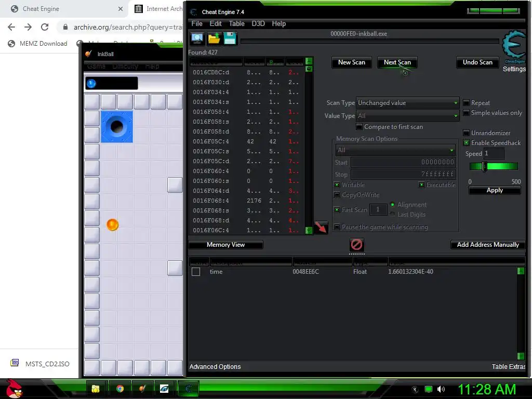Screen dimensions: 532x399
Task: Open a cheat table via folder icon
Action: pos(214,38)
